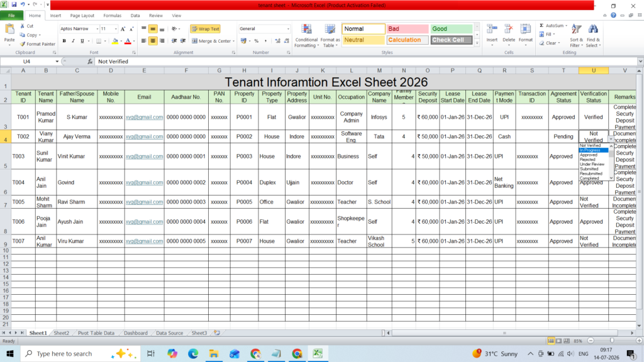Switch to Page Break Preview view icon
The width and height of the screenshot is (644, 362).
pos(567,341)
